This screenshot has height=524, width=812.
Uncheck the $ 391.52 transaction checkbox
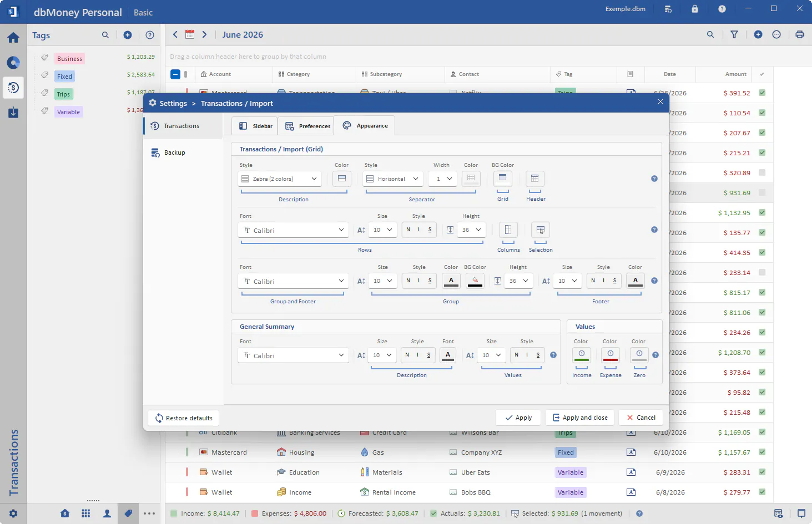(x=762, y=93)
